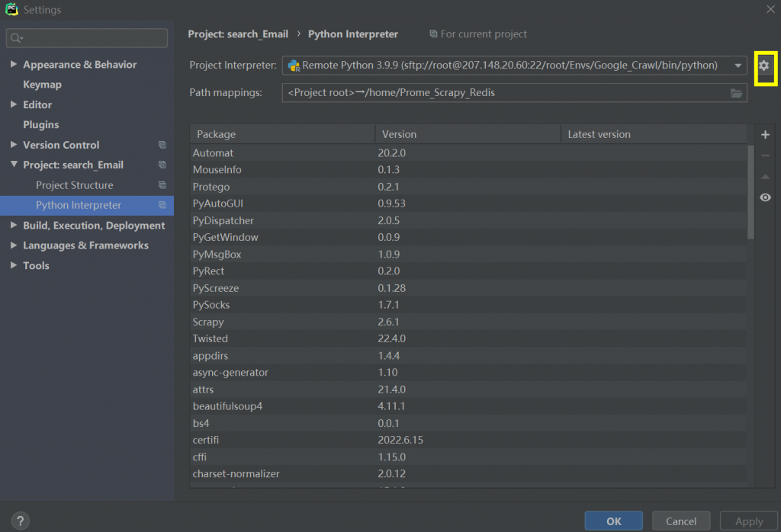Expand Appearance & Behavior section
The width and height of the screenshot is (781, 532).
(14, 64)
